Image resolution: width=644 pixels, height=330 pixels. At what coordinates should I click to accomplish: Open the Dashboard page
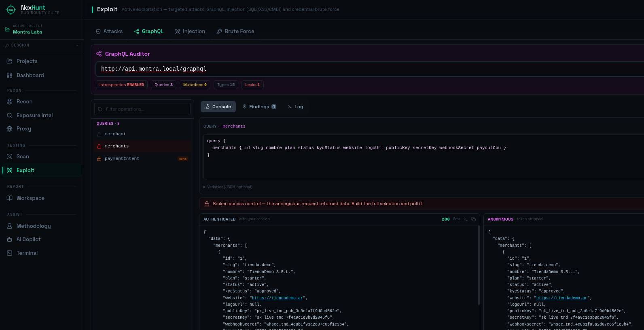[x=42, y=75]
